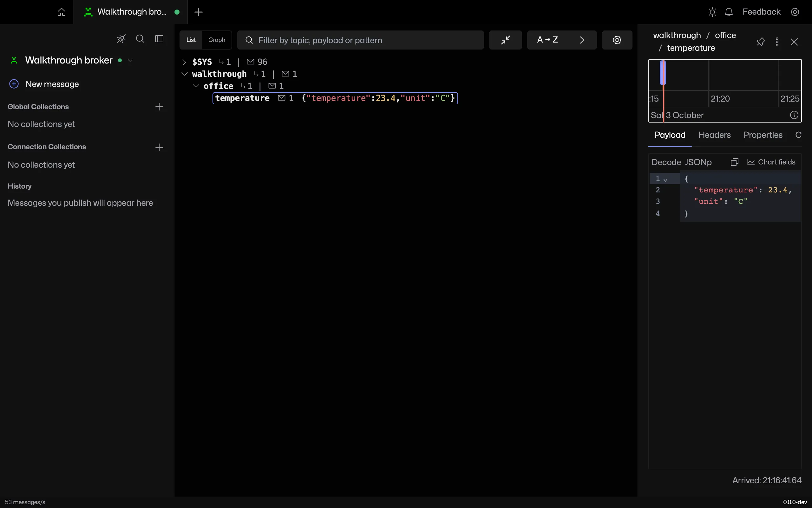Expand the $SYS topic node
812x508 pixels.
click(184, 62)
